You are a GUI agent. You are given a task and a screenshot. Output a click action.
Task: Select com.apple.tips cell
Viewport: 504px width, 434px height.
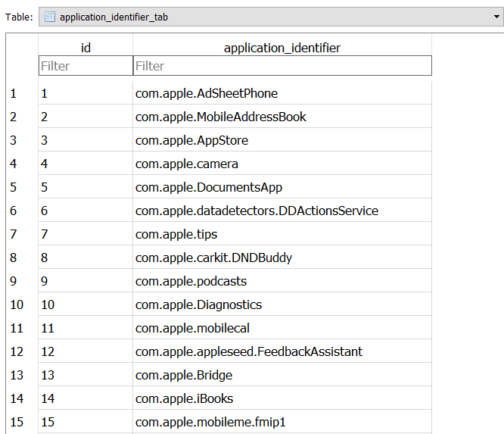(282, 234)
